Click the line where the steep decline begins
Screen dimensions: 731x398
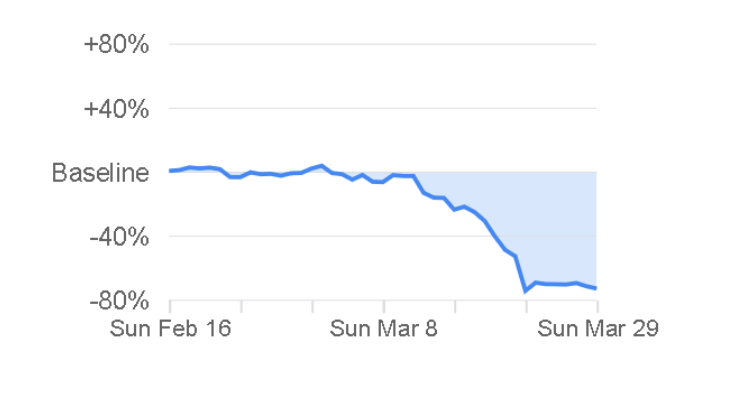[414, 177]
